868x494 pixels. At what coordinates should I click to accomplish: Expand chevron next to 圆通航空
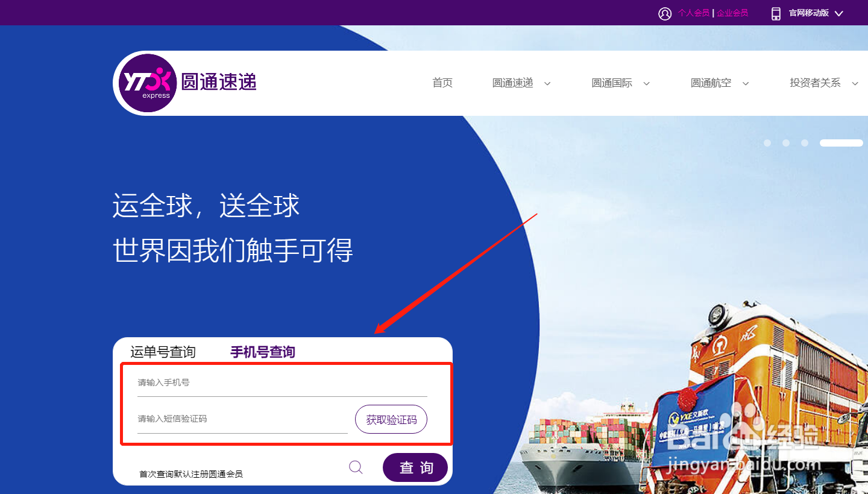[x=745, y=84]
